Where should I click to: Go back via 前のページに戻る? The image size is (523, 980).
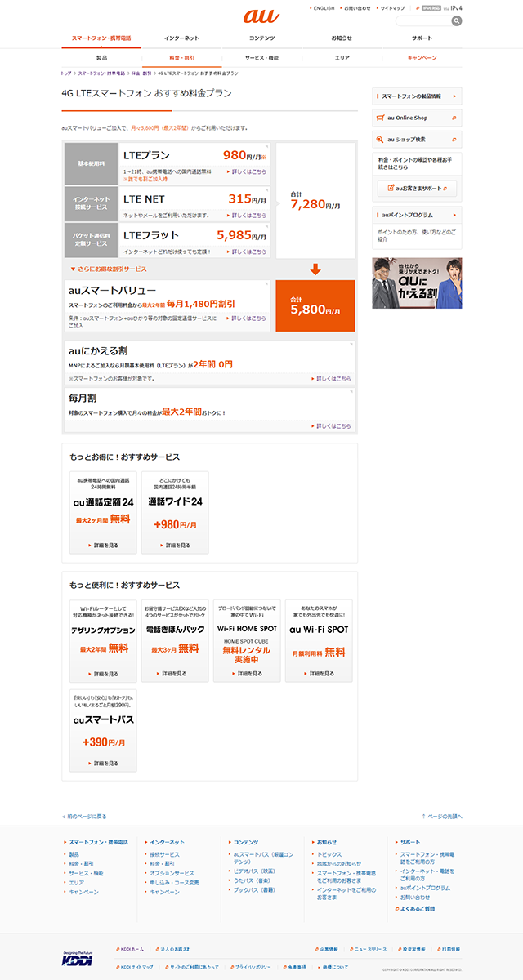tap(84, 816)
